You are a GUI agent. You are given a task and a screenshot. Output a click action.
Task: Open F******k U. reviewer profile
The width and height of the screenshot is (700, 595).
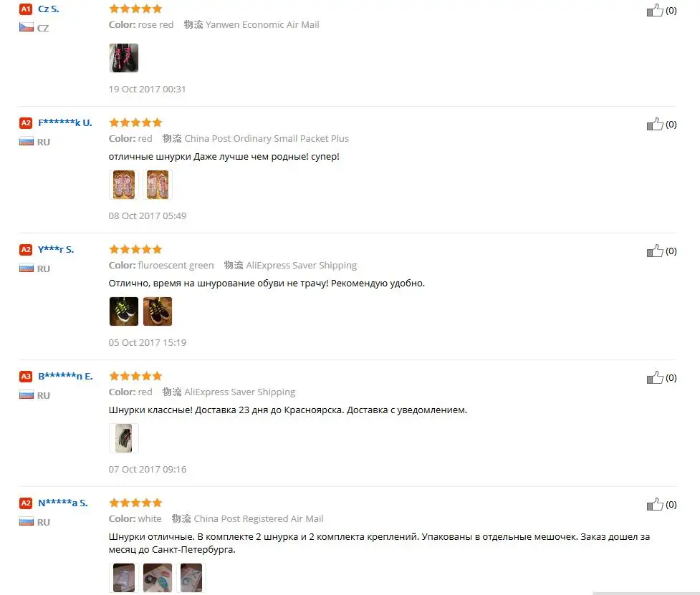click(x=64, y=122)
